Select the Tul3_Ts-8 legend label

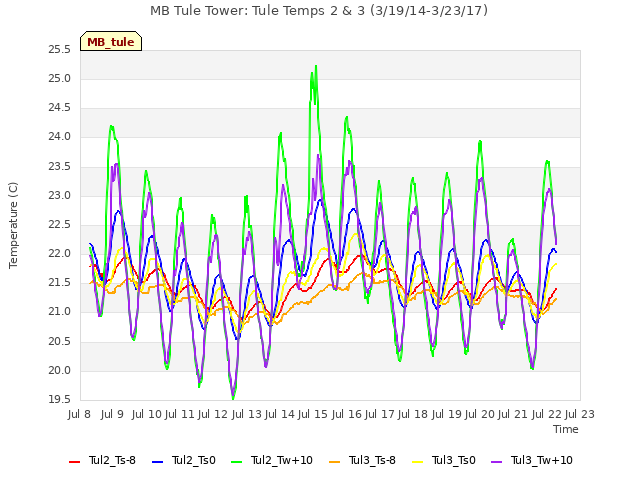coord(372,460)
